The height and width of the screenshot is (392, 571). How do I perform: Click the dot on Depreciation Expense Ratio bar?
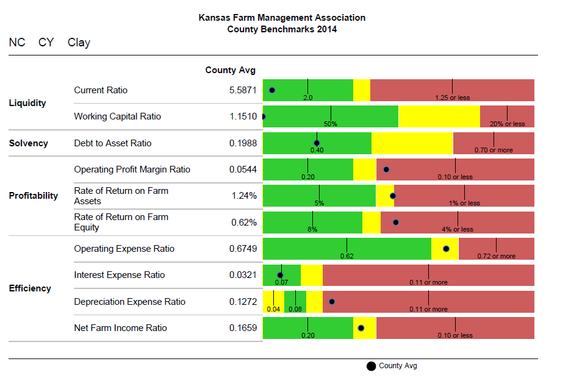click(332, 301)
